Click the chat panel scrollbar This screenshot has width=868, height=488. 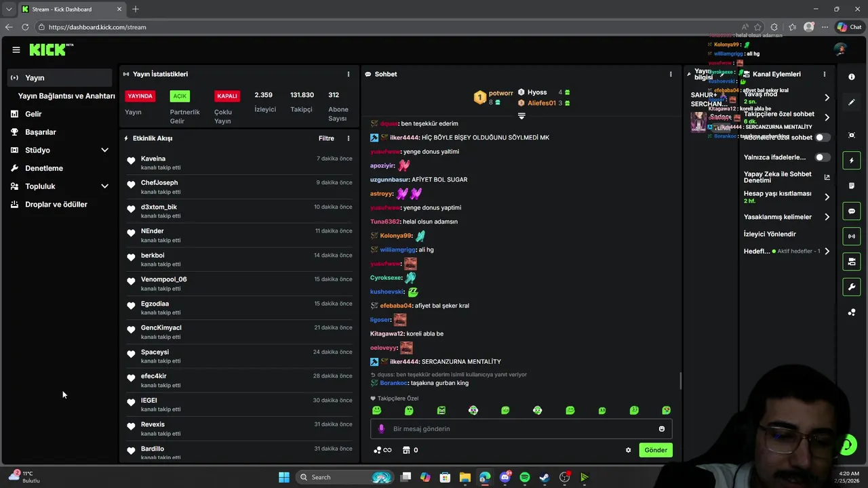tap(680, 380)
